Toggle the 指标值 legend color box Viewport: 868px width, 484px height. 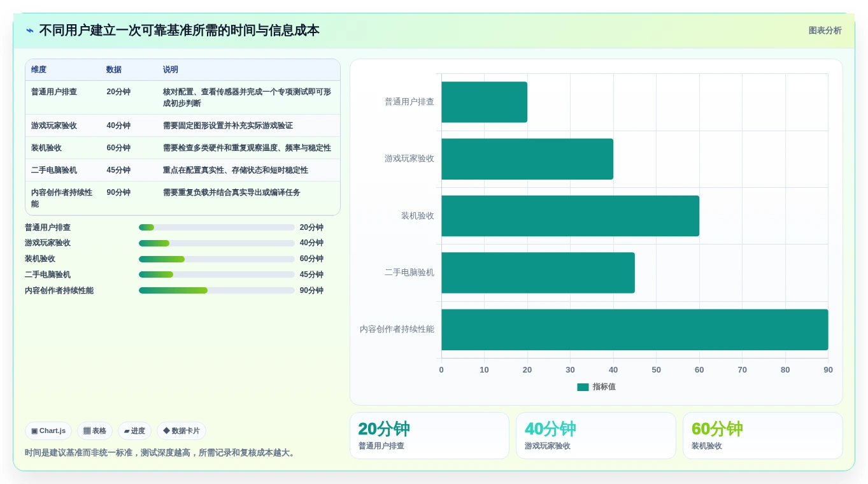[583, 387]
